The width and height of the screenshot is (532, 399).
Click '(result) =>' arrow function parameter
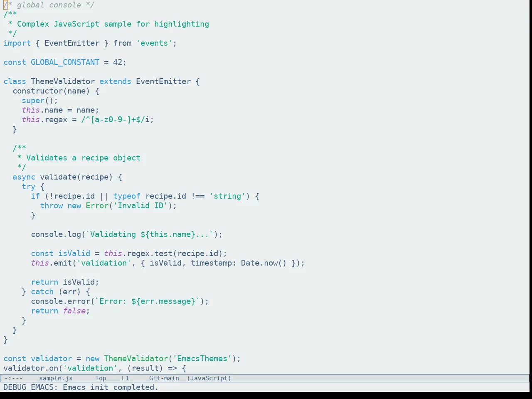[152, 368]
